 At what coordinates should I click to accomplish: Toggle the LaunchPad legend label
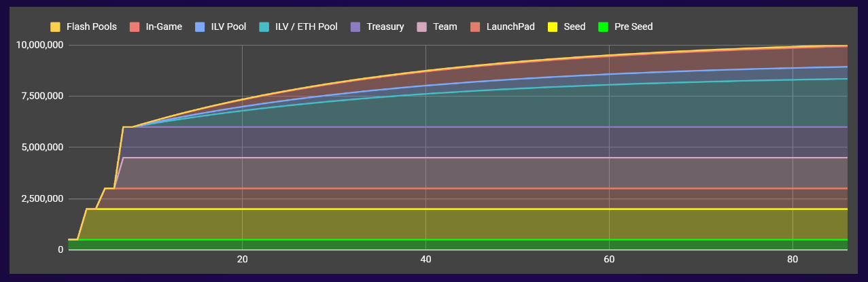point(510,27)
